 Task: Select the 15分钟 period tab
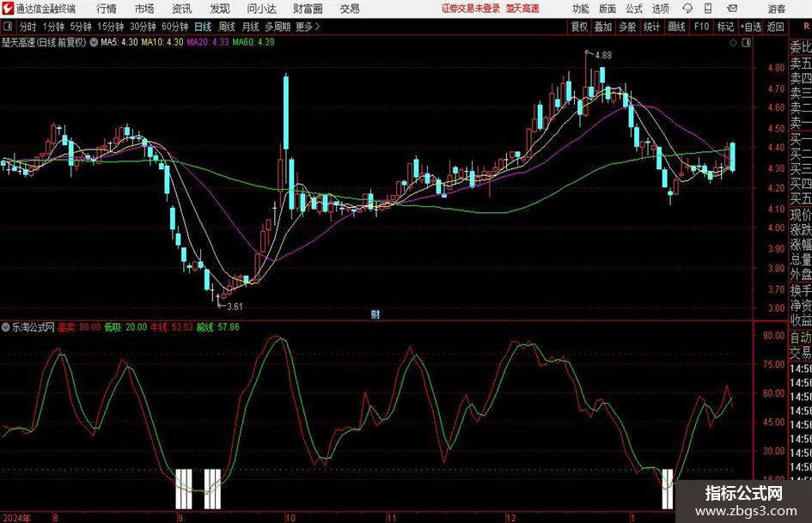click(111, 27)
